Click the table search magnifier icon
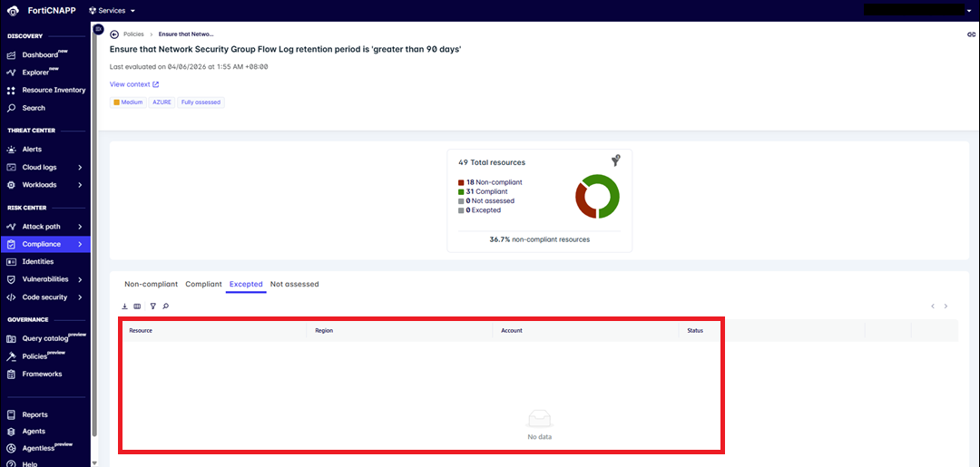The image size is (980, 467). pyautogui.click(x=166, y=306)
